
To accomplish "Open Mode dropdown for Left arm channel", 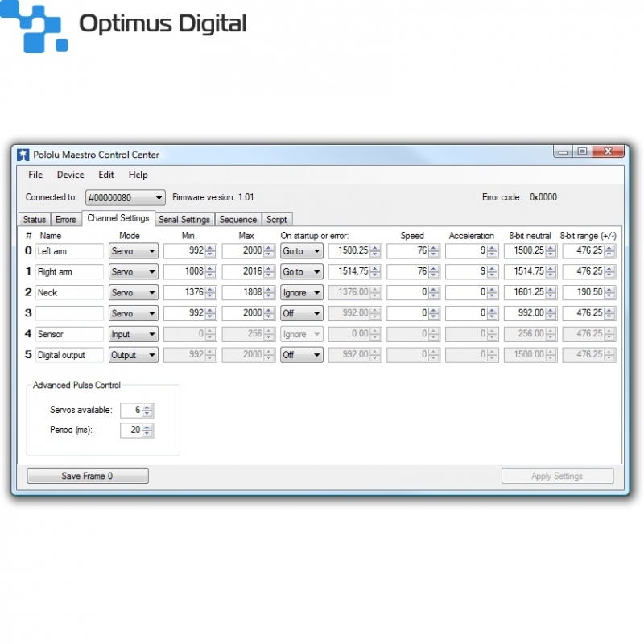I will tap(134, 251).
